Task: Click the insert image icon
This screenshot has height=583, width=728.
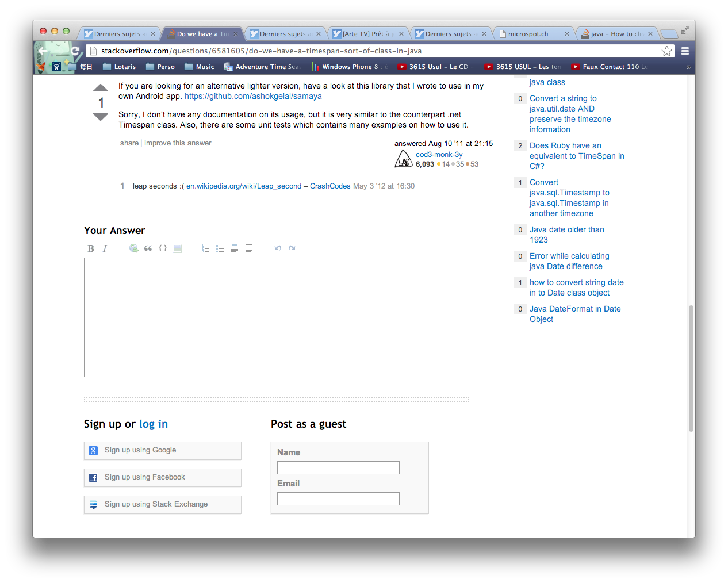Action: point(178,248)
